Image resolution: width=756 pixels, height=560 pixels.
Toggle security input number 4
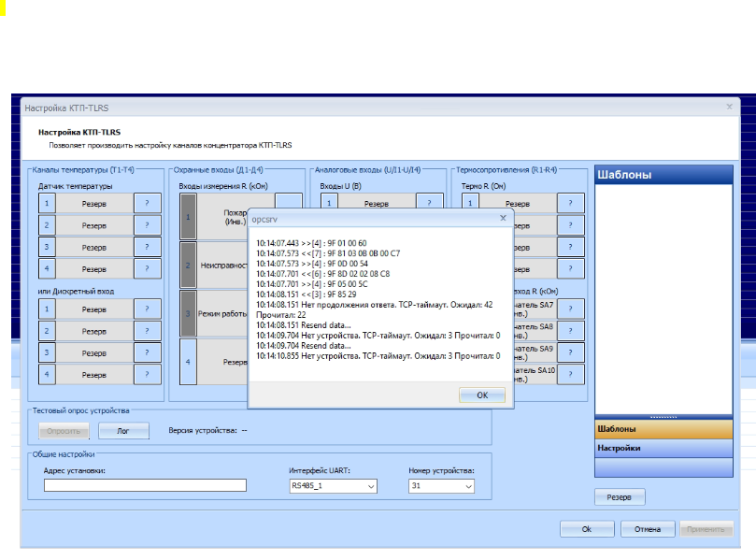[188, 362]
